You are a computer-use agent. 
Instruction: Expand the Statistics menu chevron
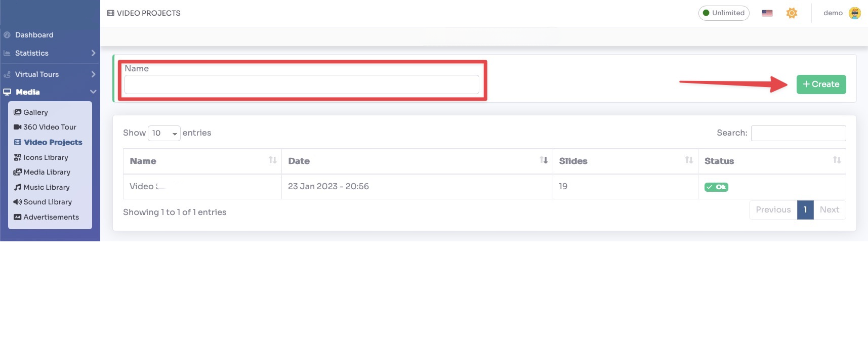pos(93,53)
